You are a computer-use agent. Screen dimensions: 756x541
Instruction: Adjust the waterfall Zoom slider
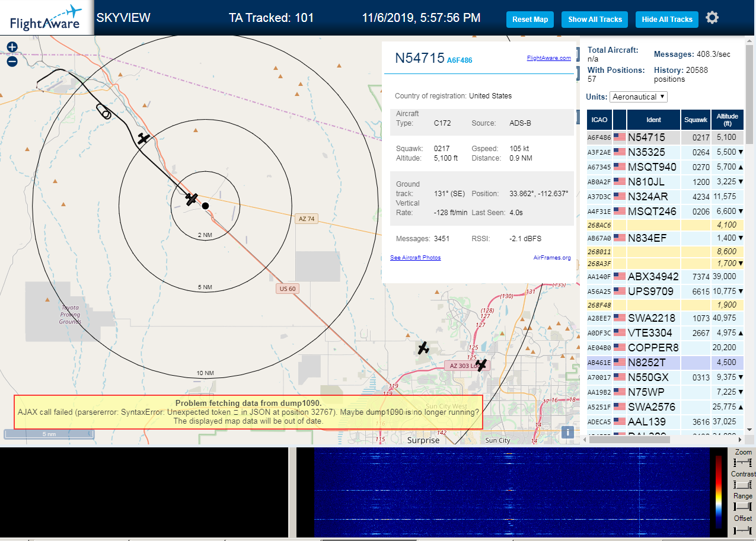742,462
